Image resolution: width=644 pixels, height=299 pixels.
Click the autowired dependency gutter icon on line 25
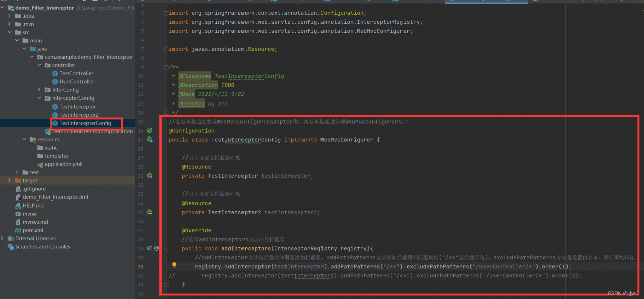coord(149,212)
